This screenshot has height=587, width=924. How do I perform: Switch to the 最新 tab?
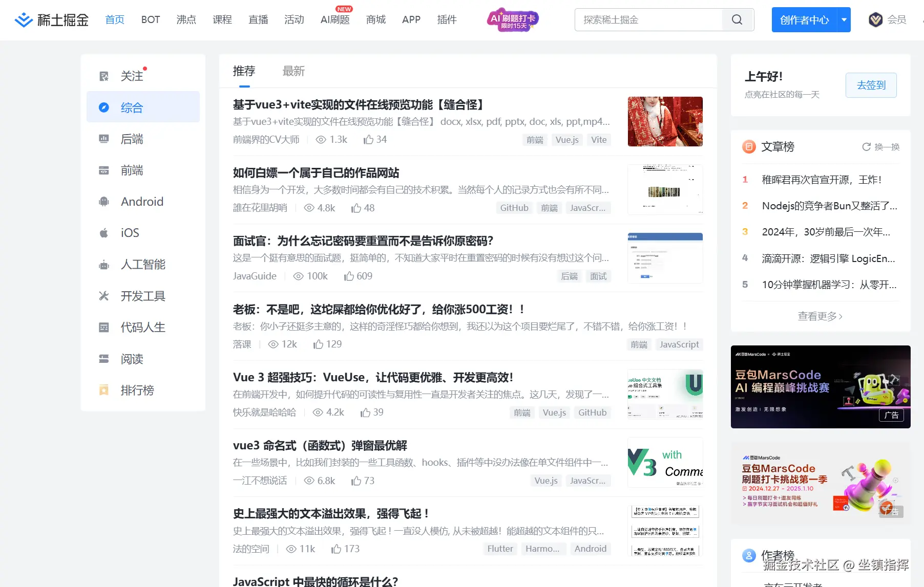coord(293,71)
